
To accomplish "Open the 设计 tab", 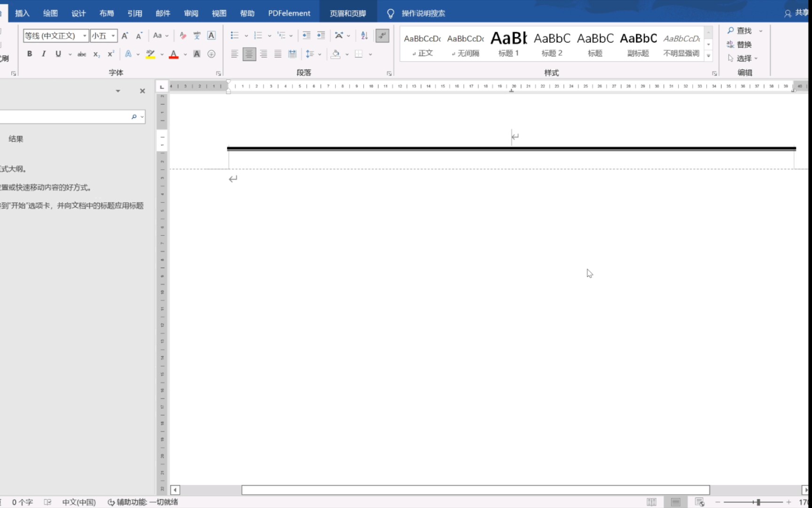I will 78,13.
